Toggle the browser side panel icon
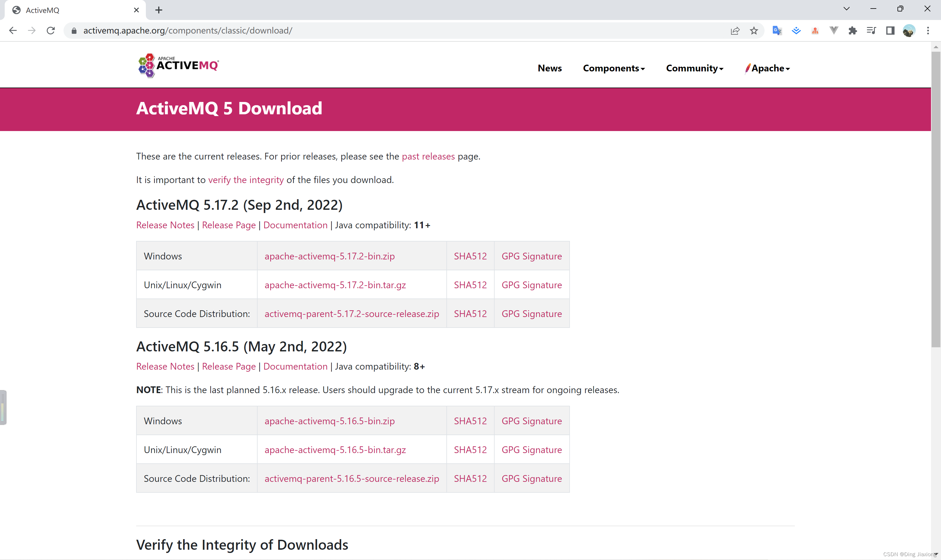941x560 pixels. pyautogui.click(x=890, y=31)
